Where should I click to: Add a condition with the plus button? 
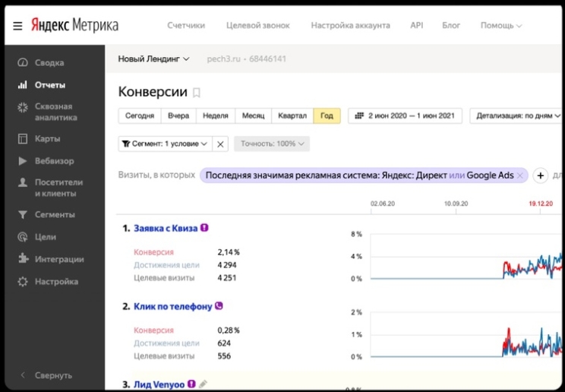pyautogui.click(x=541, y=175)
